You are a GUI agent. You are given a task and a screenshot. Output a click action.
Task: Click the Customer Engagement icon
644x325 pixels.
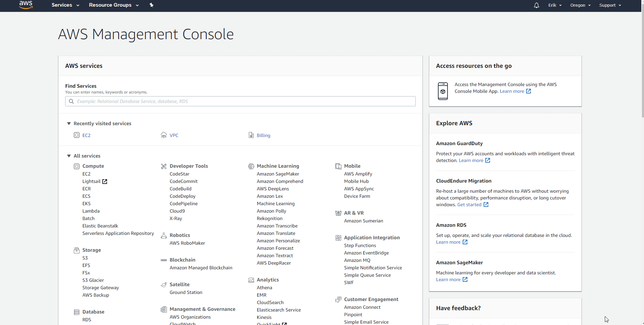[338, 299]
